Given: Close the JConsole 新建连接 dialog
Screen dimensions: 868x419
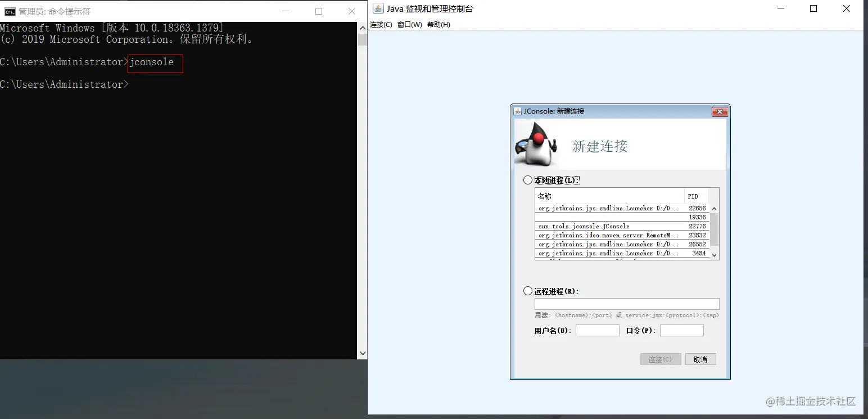Looking at the screenshot, I should coord(720,111).
